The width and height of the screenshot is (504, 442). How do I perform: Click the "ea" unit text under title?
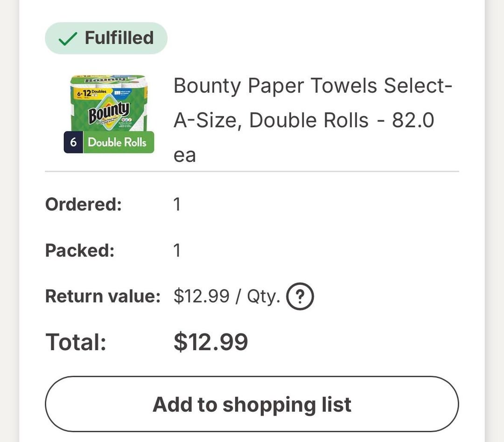(x=185, y=155)
